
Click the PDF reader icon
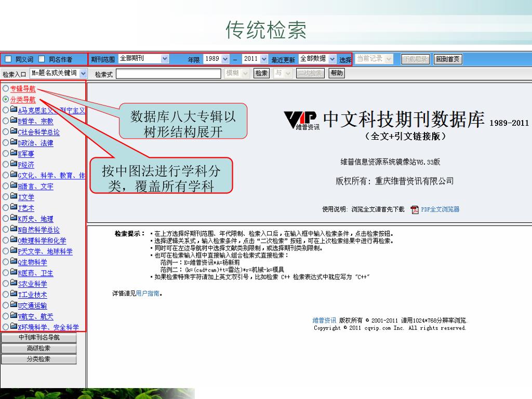pos(414,210)
